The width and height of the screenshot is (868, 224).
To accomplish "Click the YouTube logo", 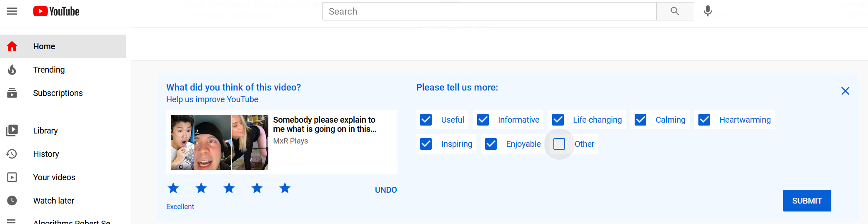I will click(56, 11).
